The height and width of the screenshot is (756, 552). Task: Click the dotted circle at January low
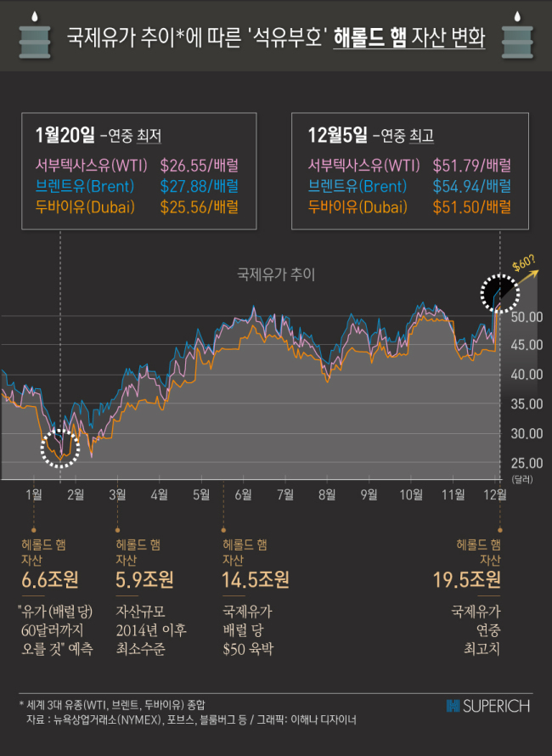click(x=60, y=448)
